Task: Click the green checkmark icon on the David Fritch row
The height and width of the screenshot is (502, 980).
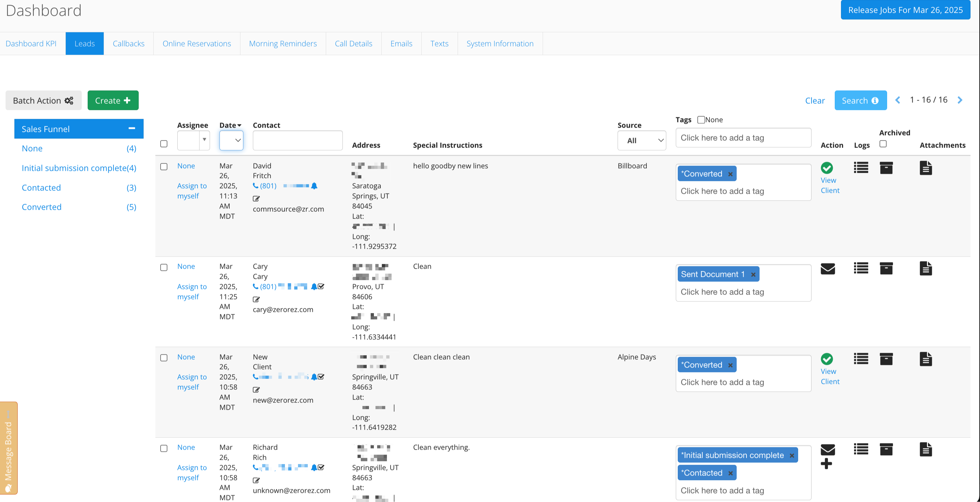Action: pos(826,168)
